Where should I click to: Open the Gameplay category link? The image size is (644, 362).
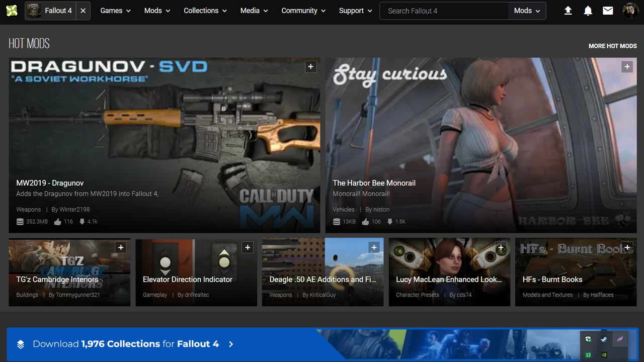pos(155,295)
